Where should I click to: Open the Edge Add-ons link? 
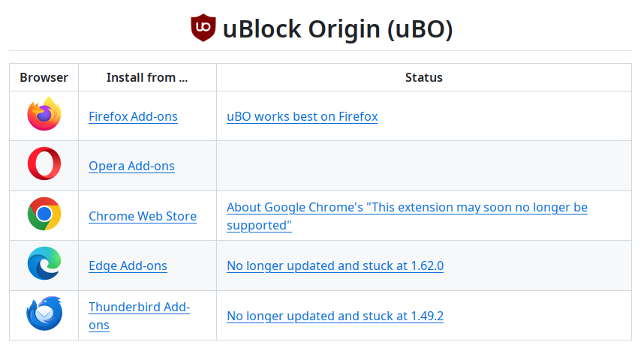(x=128, y=265)
